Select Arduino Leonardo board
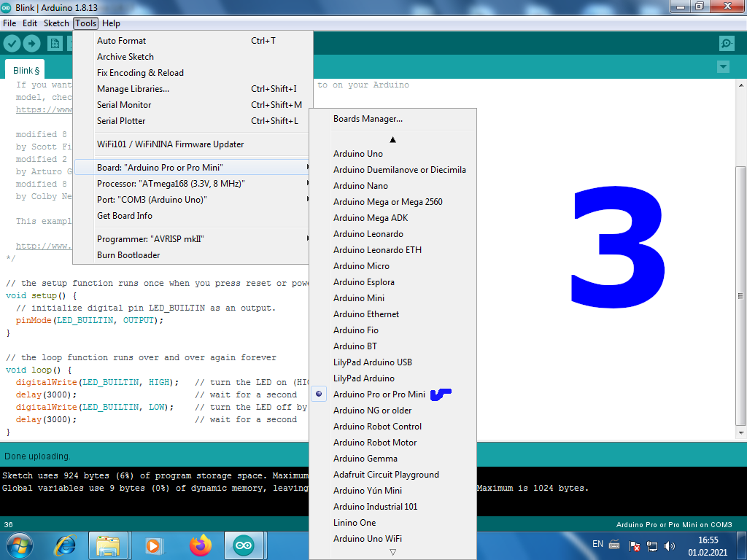 [392, 234]
